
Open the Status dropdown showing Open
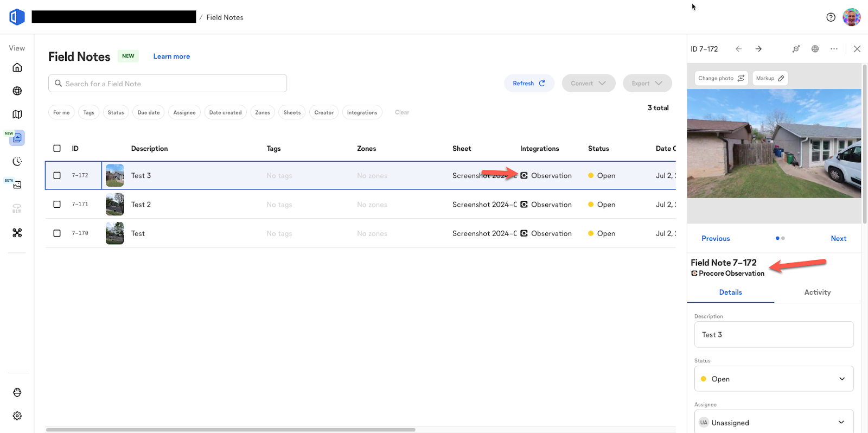tap(774, 379)
